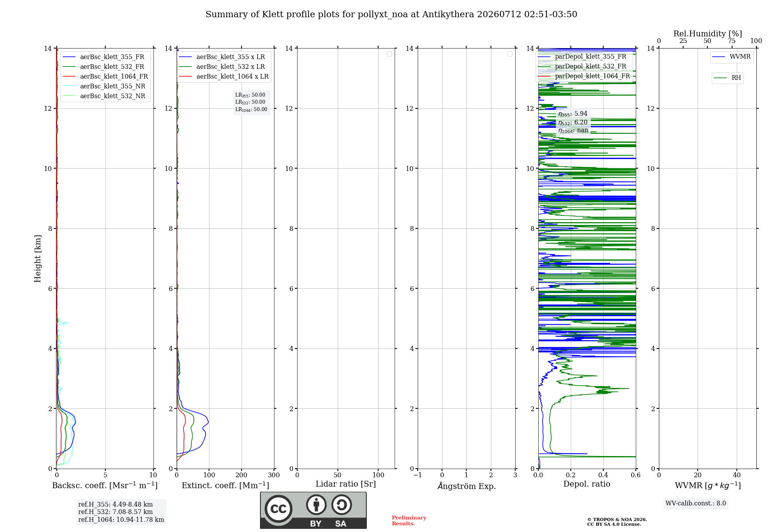This screenshot has width=783, height=532.
Task: Click the empty legend box in Ångström Exp. plot
Action: point(510,54)
